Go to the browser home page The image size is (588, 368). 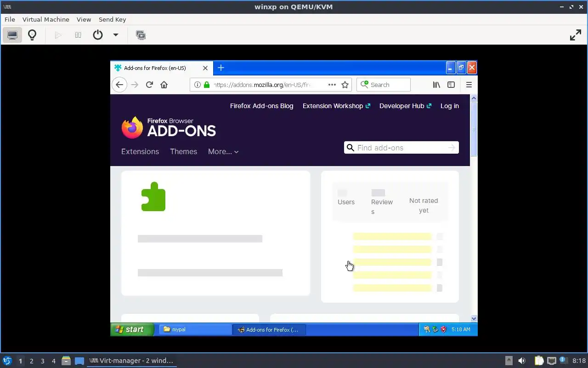pyautogui.click(x=164, y=85)
